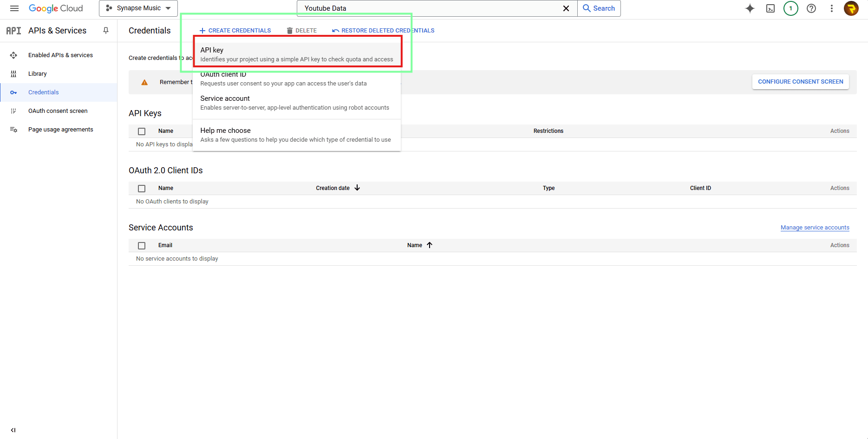Click the Google Cloud logo
This screenshot has height=439, width=868.
pos(56,8)
